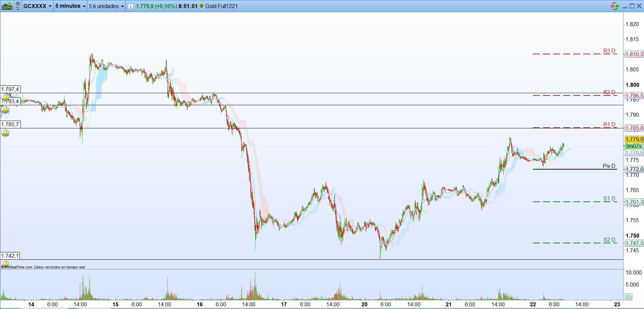
Task: Click the DEMO account candlestick icon
Action: (x=7, y=6)
